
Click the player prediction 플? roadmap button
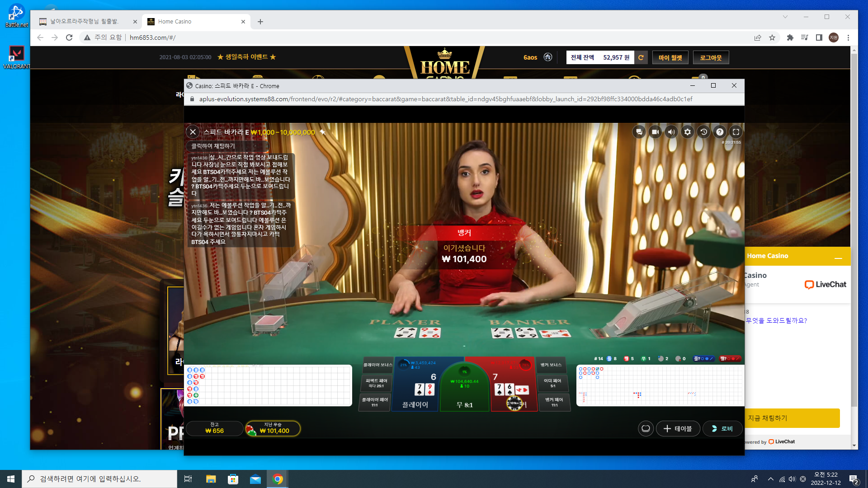703,359
